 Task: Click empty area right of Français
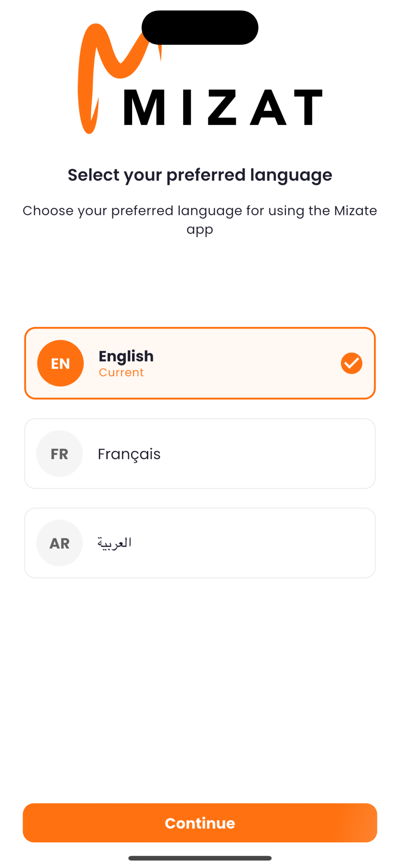click(x=268, y=453)
